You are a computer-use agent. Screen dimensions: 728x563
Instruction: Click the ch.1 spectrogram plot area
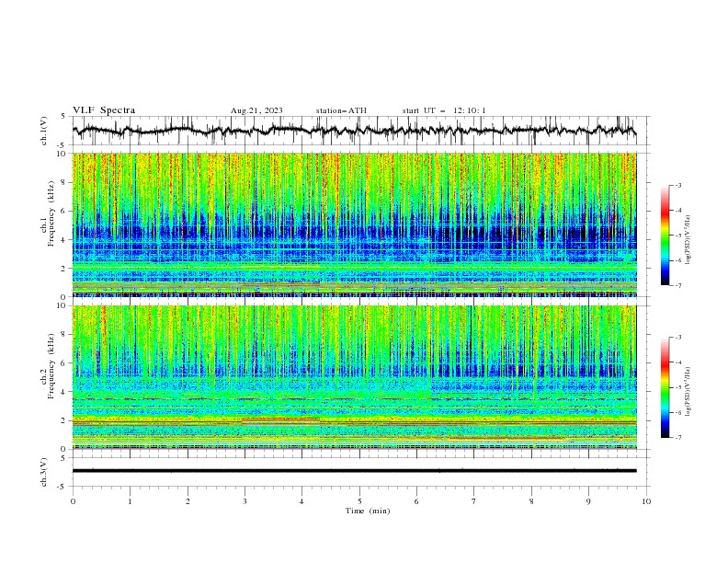click(x=354, y=224)
